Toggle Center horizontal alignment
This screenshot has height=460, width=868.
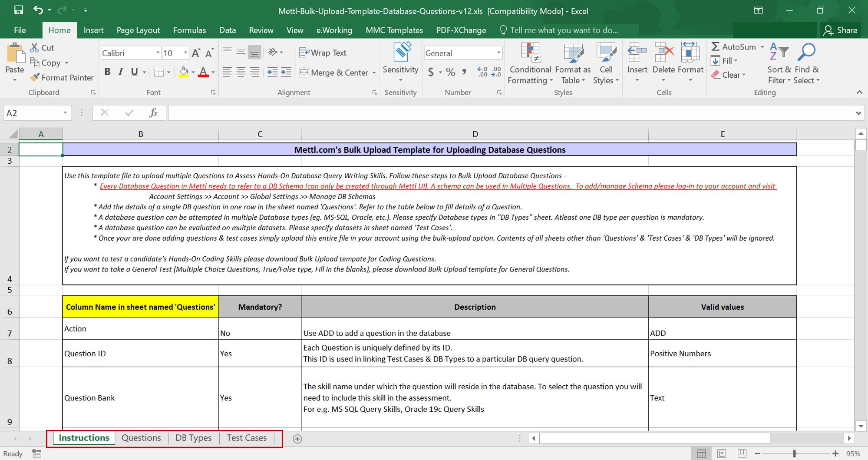(x=241, y=73)
